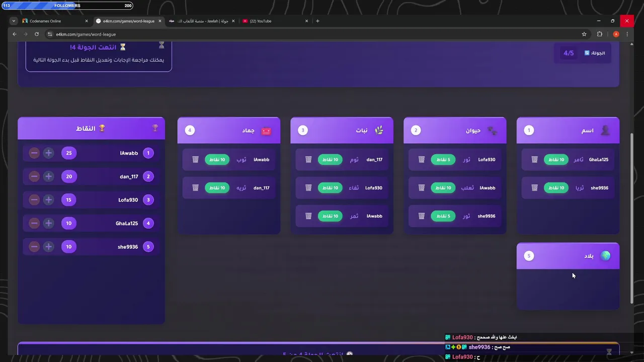Open the browser extensions menu

point(600,34)
